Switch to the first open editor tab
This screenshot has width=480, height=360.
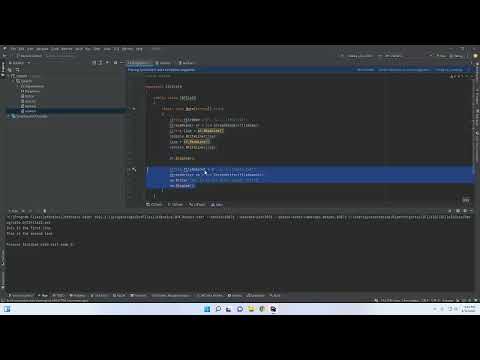pyautogui.click(x=139, y=63)
